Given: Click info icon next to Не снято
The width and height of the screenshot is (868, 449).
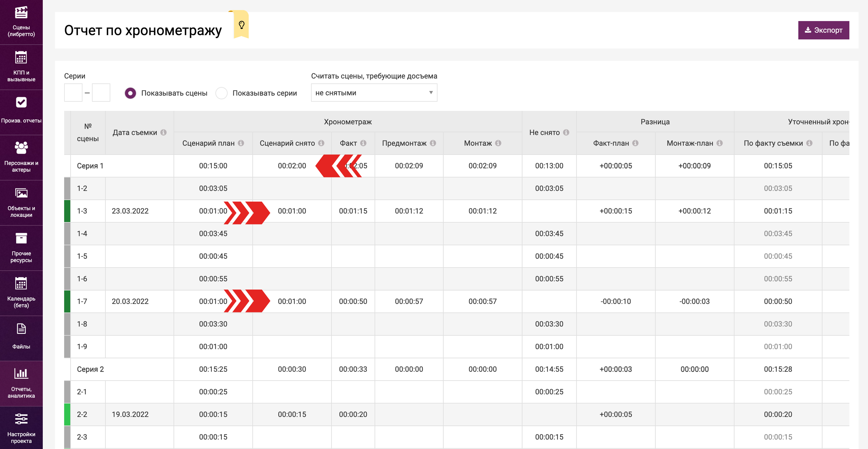Looking at the screenshot, I should (x=566, y=132).
